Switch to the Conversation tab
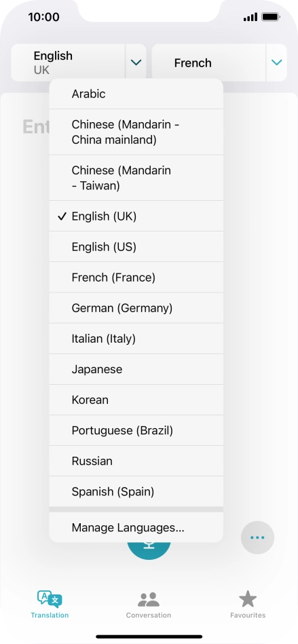Viewport: 298px width, 644px height. pyautogui.click(x=149, y=605)
